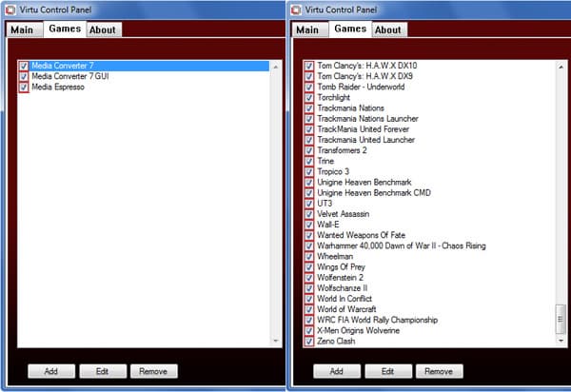
Task: Click the Add button in the left window
Action: (x=51, y=371)
